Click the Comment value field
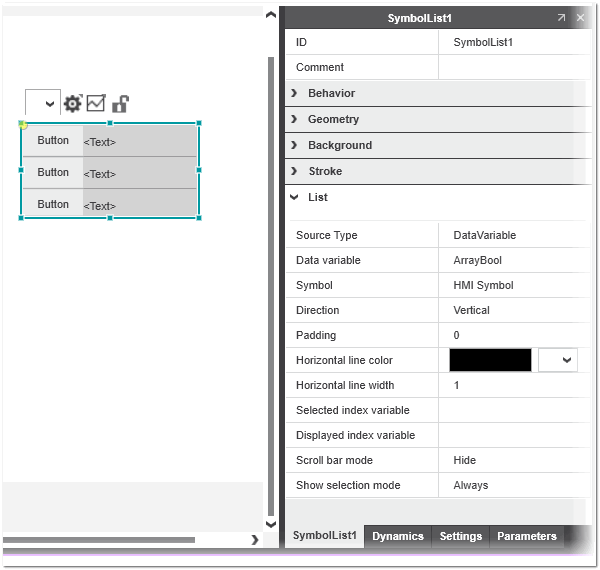The image size is (600, 570). pyautogui.click(x=511, y=67)
